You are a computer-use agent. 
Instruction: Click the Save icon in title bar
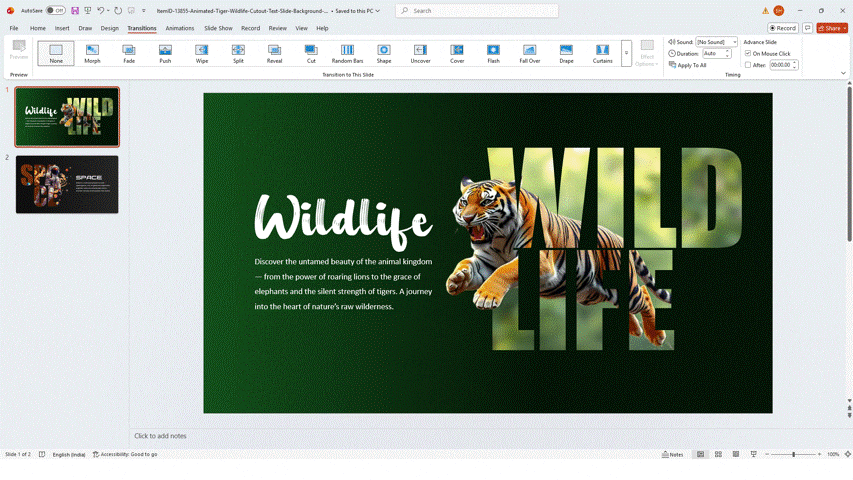[x=75, y=10]
